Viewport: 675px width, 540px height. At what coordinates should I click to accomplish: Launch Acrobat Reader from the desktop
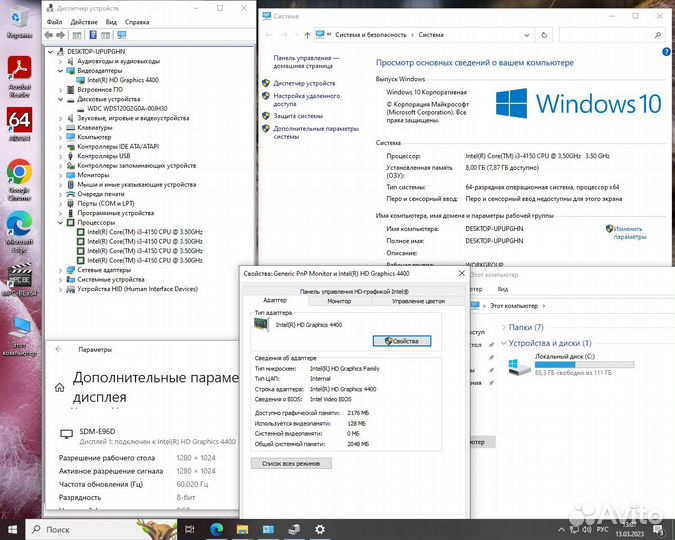(x=19, y=77)
